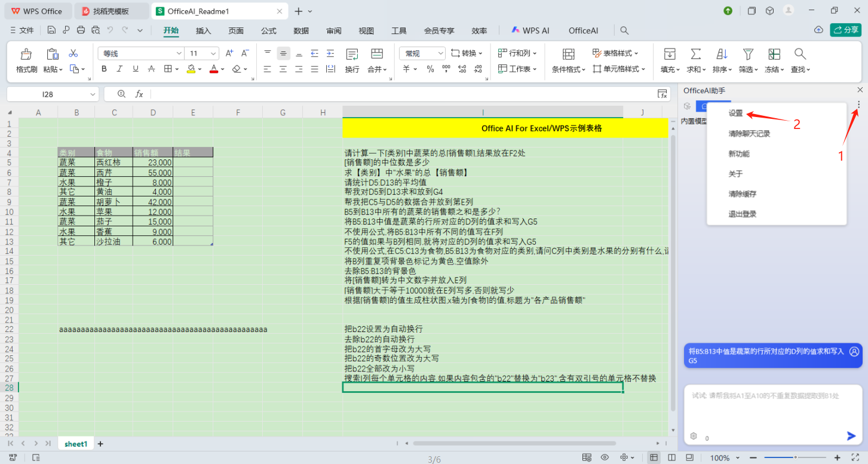
Task: Decrease font size with the A- icon
Action: click(244, 53)
